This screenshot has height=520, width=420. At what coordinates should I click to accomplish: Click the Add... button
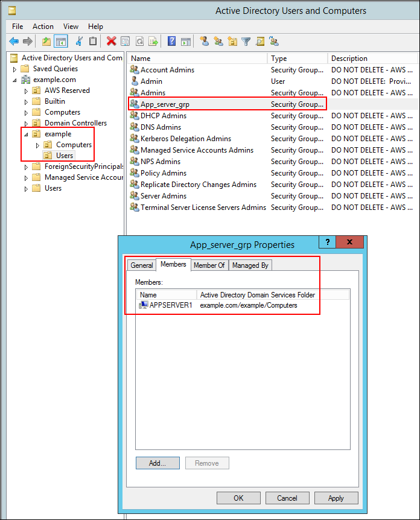pos(157,463)
